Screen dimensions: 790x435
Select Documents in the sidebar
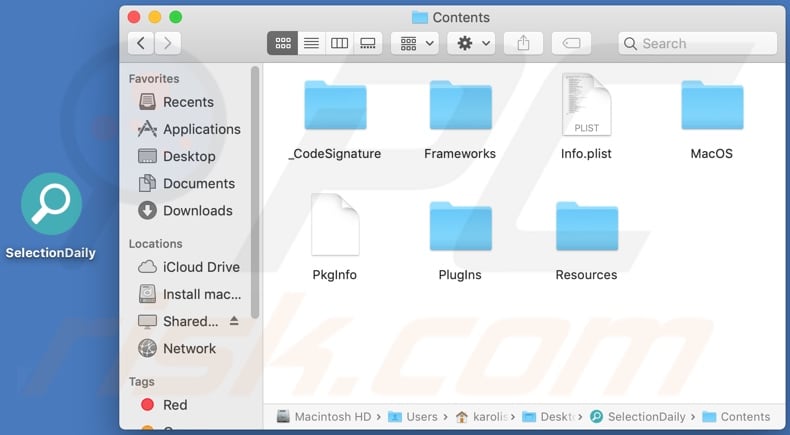point(188,183)
